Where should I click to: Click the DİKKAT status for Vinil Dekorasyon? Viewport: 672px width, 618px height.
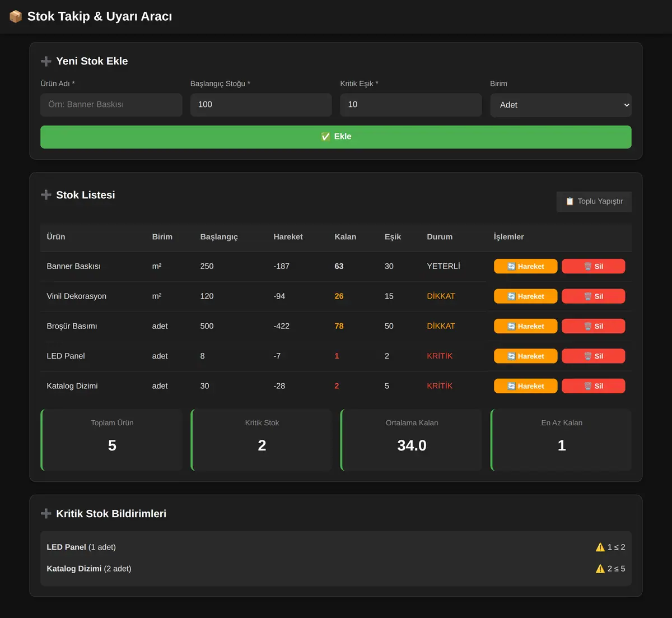[441, 296]
